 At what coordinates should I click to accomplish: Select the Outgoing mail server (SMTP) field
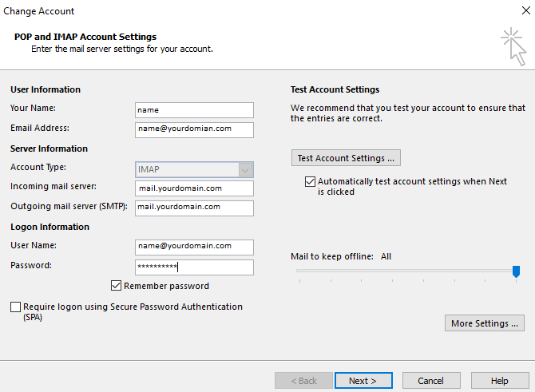coord(194,208)
